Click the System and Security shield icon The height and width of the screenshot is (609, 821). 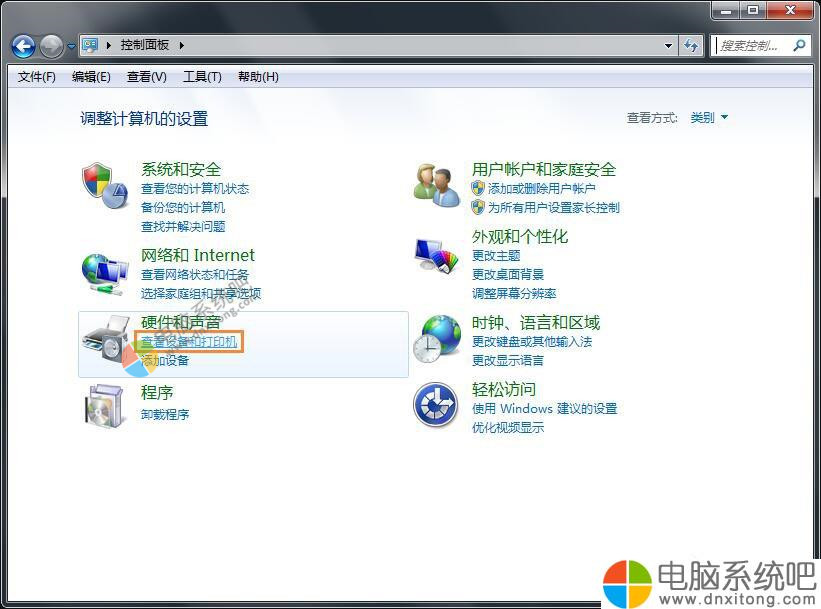point(105,185)
